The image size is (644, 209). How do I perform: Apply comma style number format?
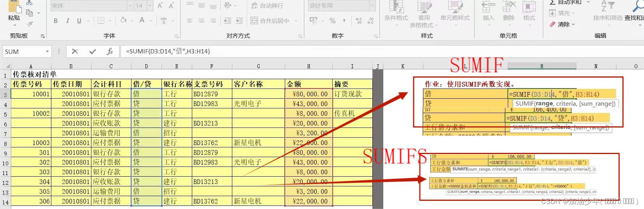coord(344,21)
